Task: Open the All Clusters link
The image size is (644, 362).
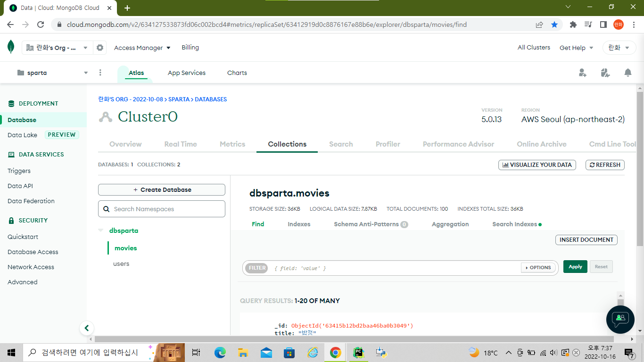Action: 534,48
